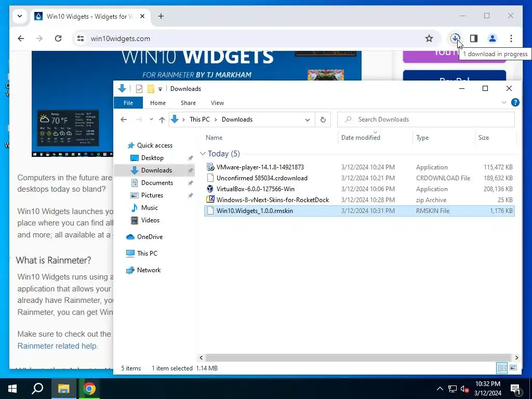Click This PC in Explorer address path
The height and width of the screenshot is (399, 532).
tap(199, 119)
